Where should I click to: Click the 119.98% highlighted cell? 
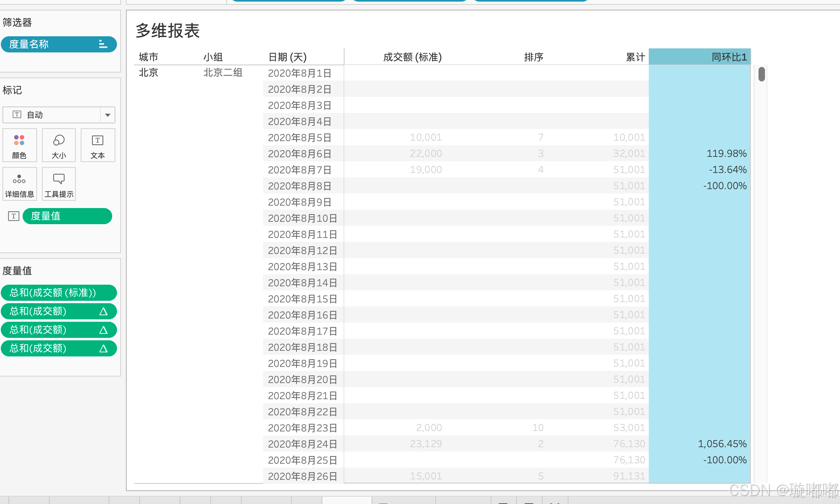pyautogui.click(x=726, y=154)
